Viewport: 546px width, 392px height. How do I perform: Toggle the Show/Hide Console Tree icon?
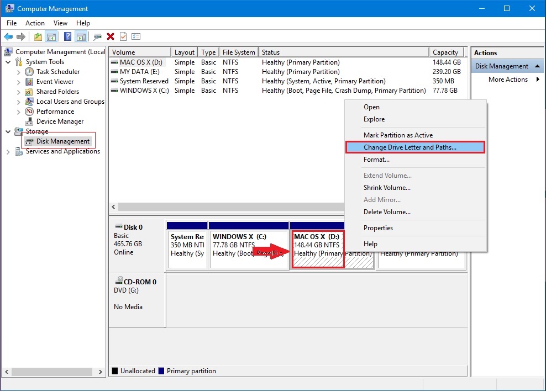point(51,37)
